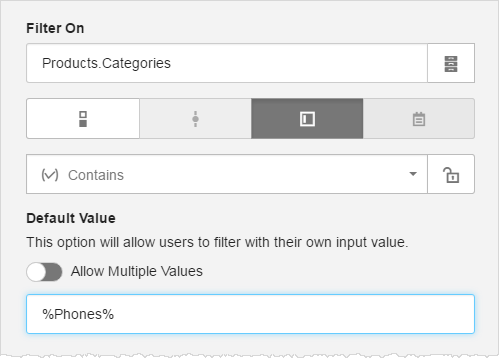The image size is (499, 360).
Task: Choose the slider filter type icon
Action: pos(195,119)
